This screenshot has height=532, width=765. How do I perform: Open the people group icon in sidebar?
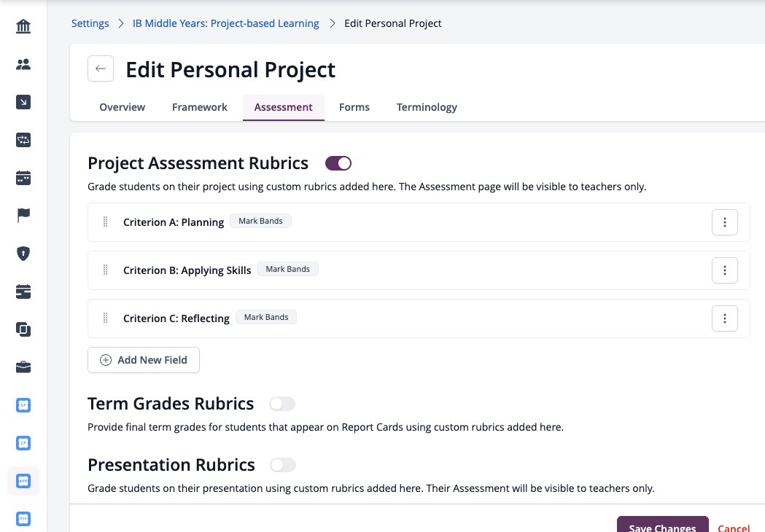pyautogui.click(x=23, y=64)
